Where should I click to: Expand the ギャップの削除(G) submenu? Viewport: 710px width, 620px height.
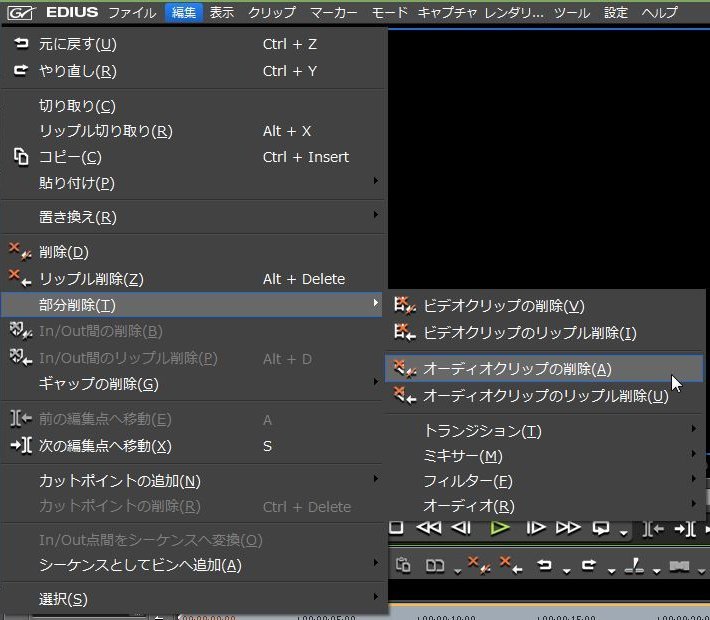click(194, 384)
